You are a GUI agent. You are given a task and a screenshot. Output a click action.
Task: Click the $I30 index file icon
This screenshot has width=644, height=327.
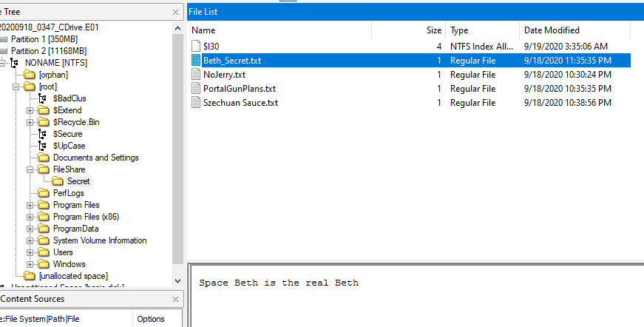click(196, 46)
